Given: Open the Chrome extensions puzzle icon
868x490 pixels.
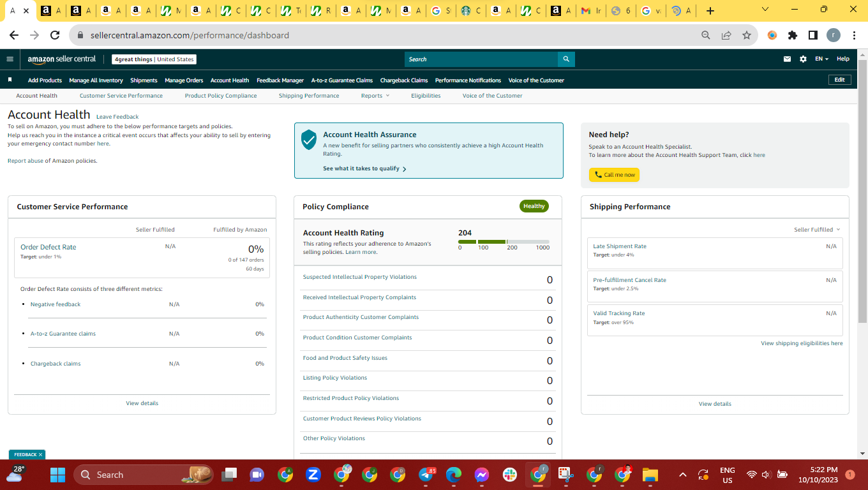Looking at the screenshot, I should 793,36.
